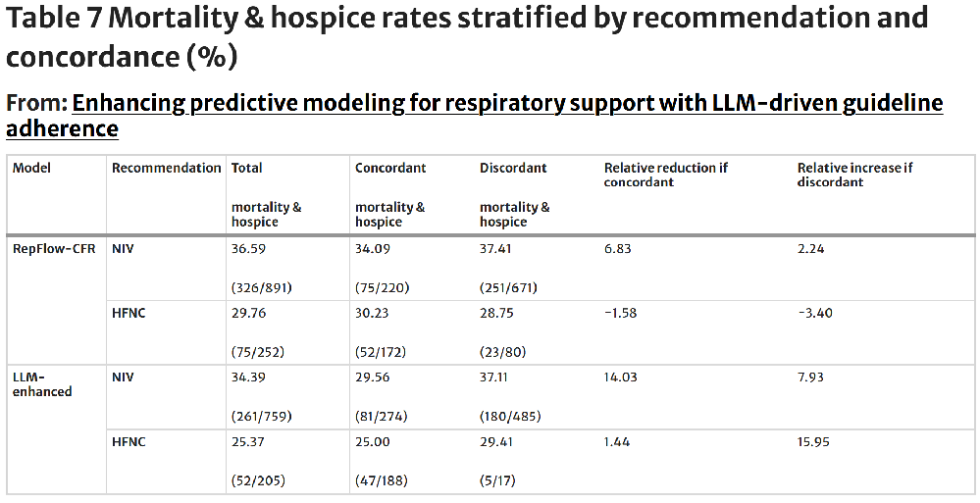Click the (5/17) discordant count
Screen dimensions: 980x503
[497, 479]
